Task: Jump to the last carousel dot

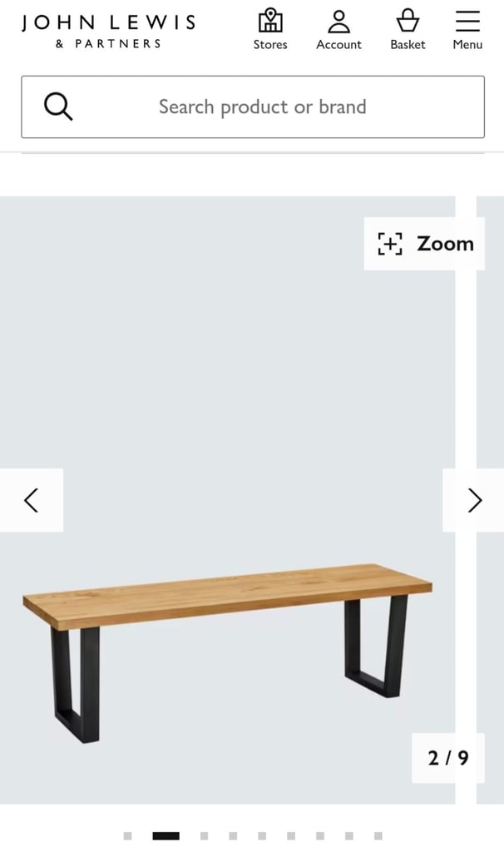Action: tap(378, 835)
